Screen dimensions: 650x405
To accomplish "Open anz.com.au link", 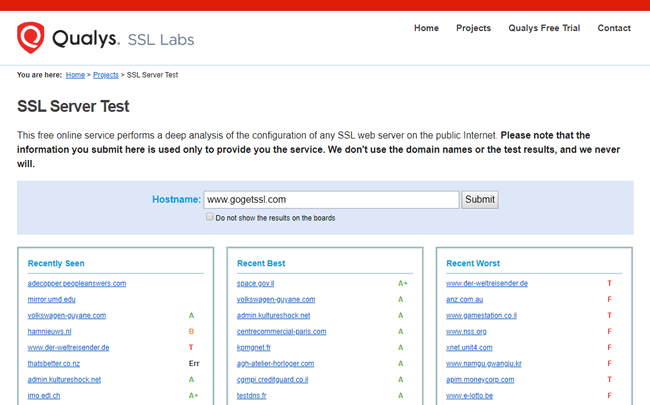I will point(465,299).
